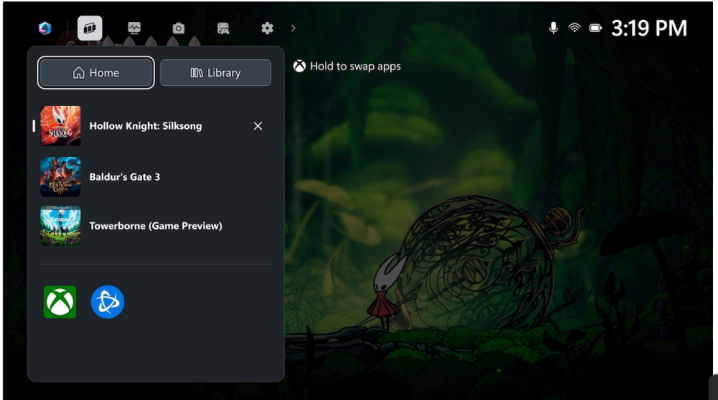Click the Wi-Fi status icon
Image resolution: width=718 pixels, height=400 pixels.
574,28
